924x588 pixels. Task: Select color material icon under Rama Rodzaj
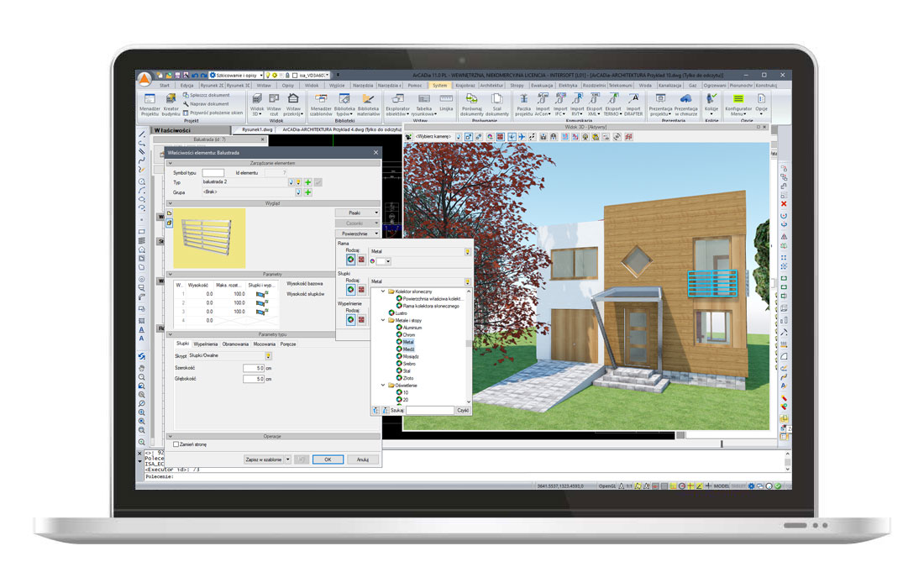click(x=350, y=260)
